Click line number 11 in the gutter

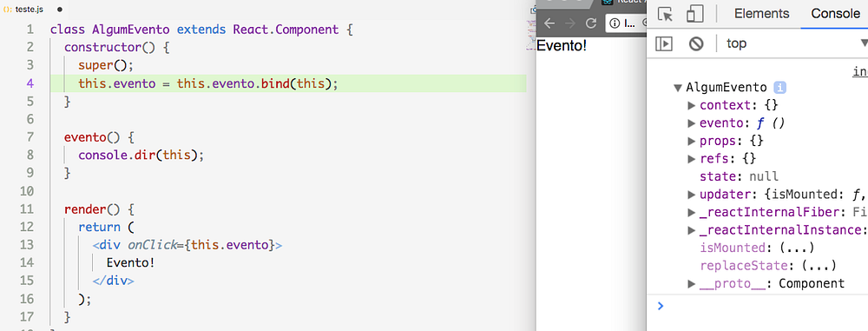point(27,210)
